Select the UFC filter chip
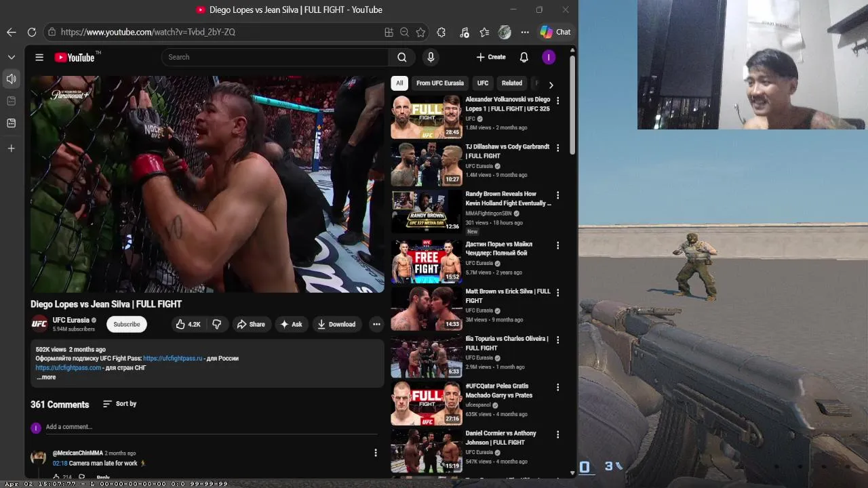Screen dimensions: 868x488 (x=483, y=83)
